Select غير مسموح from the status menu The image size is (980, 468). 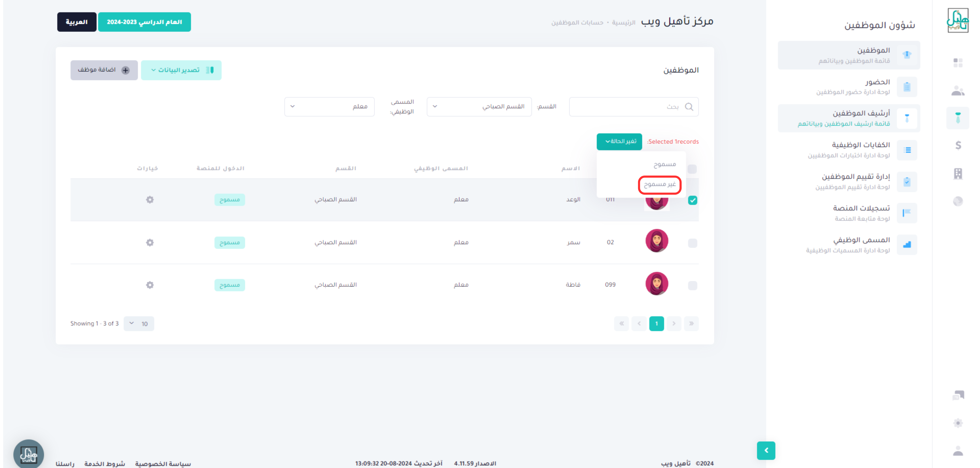[x=660, y=184]
